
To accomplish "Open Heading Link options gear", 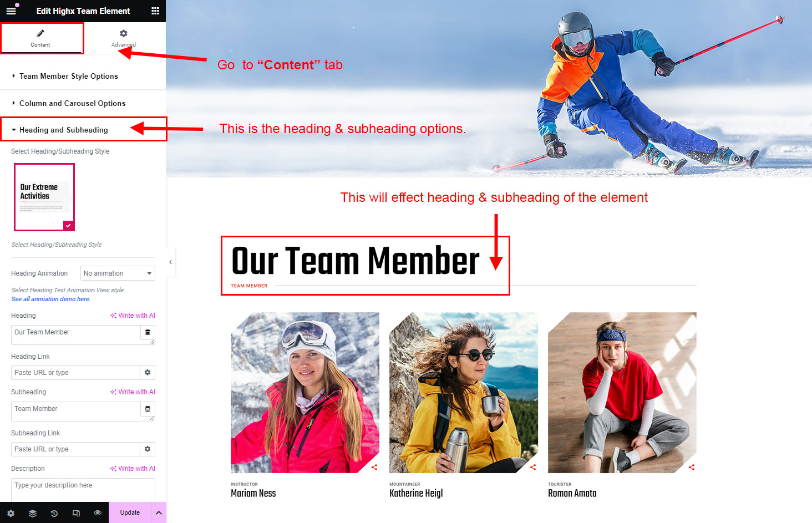I will 148,373.
